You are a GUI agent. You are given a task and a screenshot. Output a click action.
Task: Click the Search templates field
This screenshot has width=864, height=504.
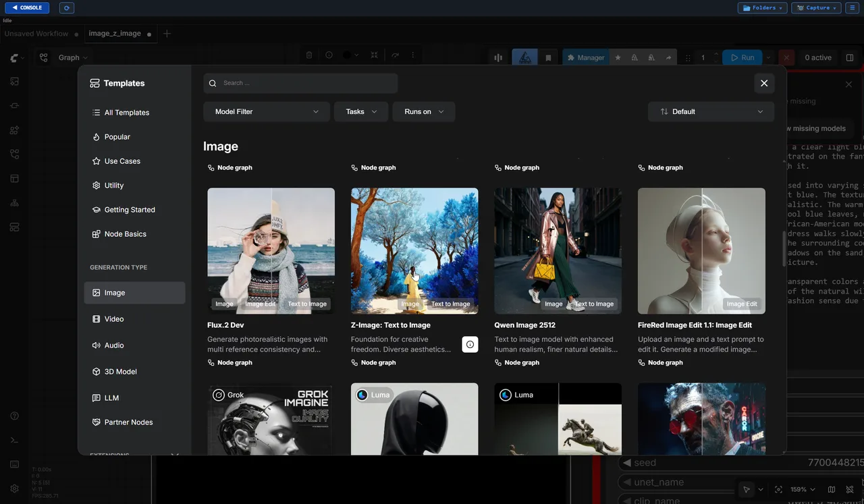click(300, 83)
